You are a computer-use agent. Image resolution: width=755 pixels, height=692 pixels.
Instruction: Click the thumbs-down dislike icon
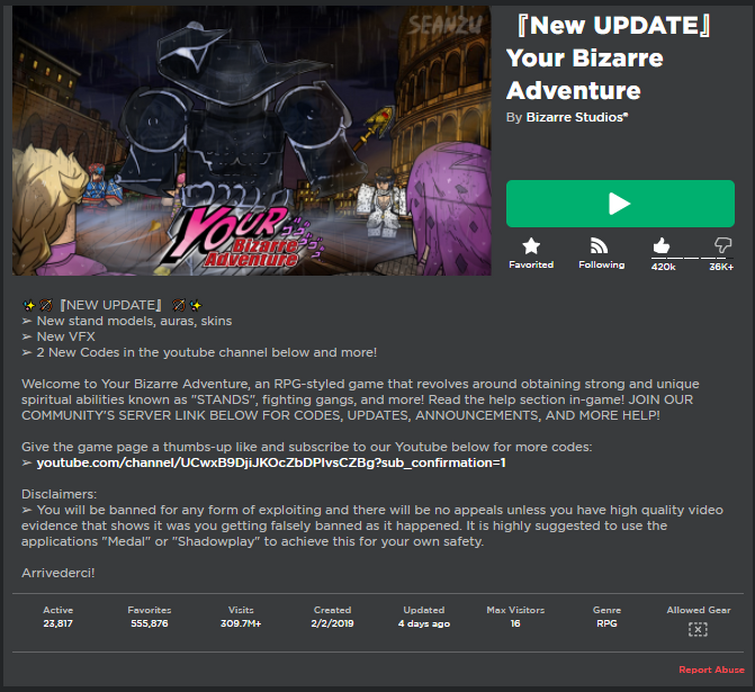point(723,245)
